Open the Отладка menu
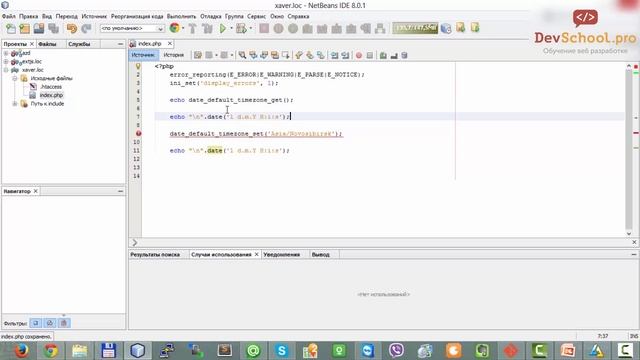 (x=211, y=16)
